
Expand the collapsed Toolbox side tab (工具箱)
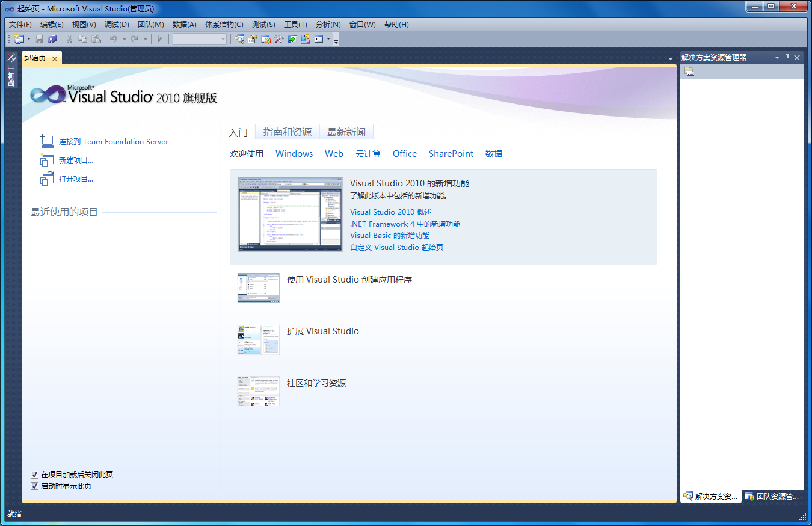[11, 70]
